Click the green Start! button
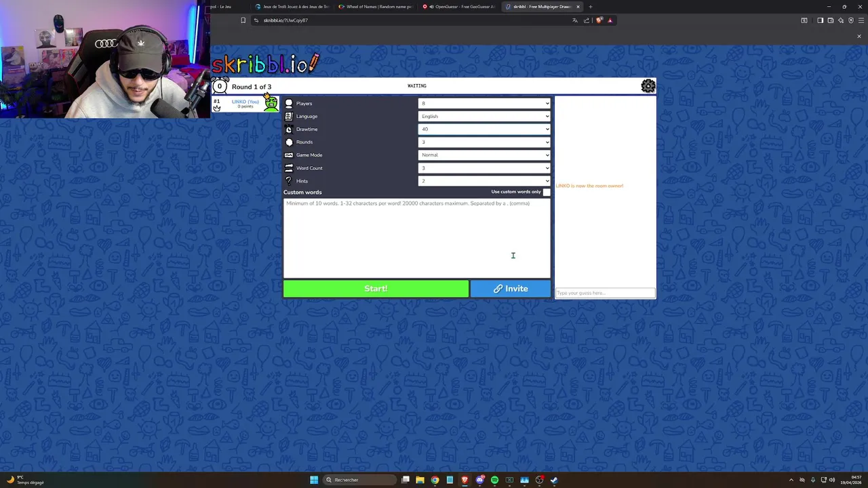 (x=376, y=289)
